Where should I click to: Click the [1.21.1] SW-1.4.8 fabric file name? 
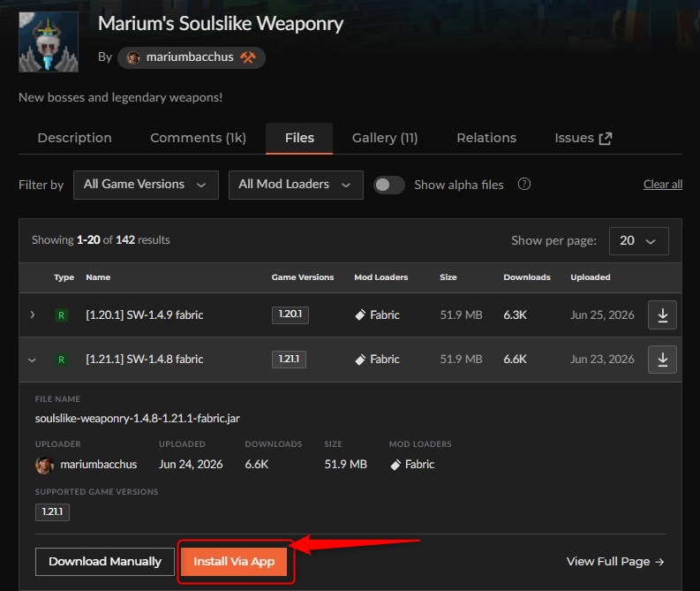point(145,360)
